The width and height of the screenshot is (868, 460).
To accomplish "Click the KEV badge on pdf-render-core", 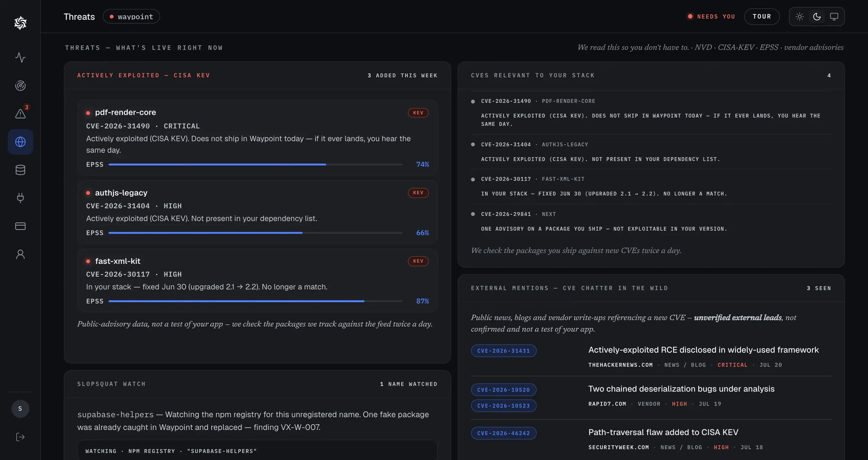I will pos(418,112).
